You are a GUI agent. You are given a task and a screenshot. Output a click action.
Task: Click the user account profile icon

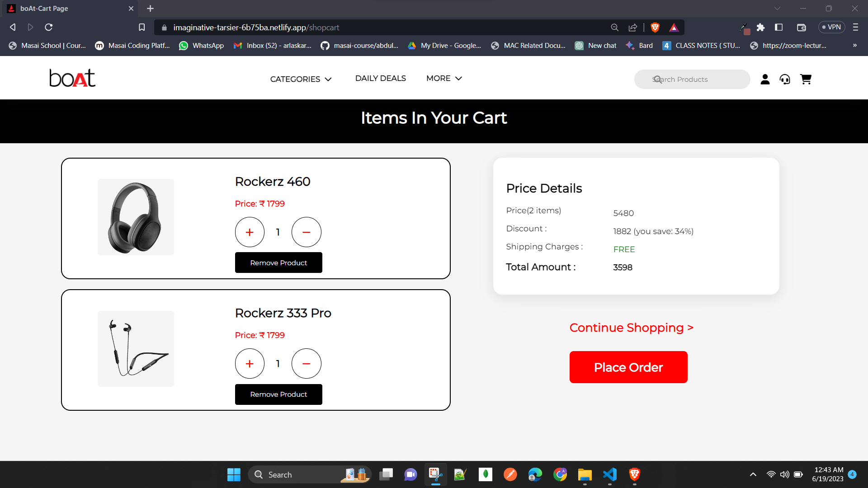tap(765, 80)
